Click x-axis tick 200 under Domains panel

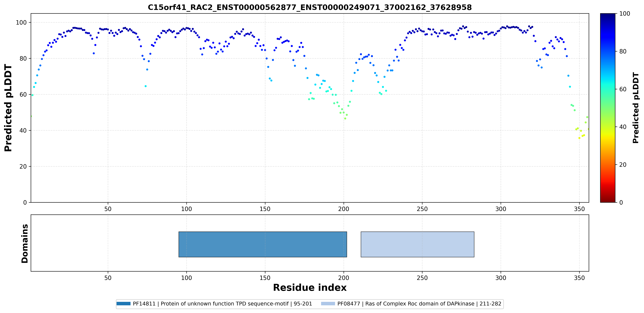coord(344,278)
